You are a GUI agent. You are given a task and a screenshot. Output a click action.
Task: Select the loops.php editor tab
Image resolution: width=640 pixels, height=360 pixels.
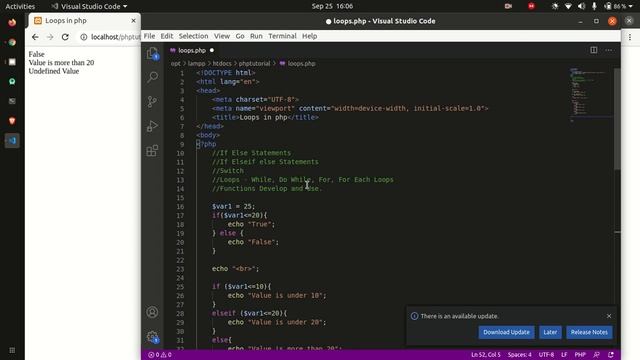(192, 50)
